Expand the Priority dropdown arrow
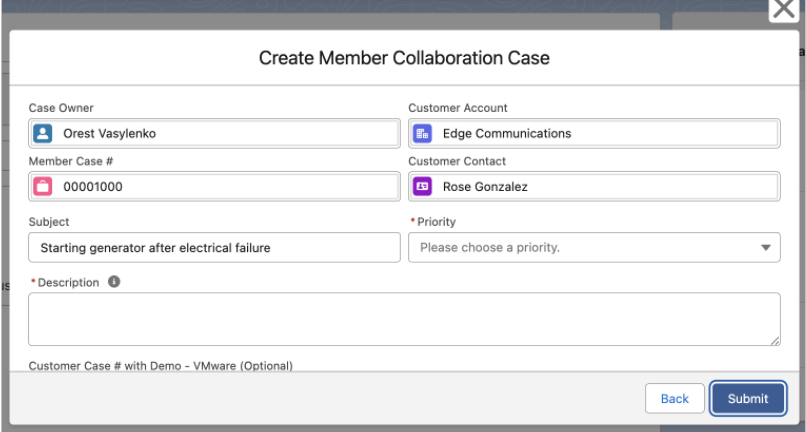 [765, 248]
